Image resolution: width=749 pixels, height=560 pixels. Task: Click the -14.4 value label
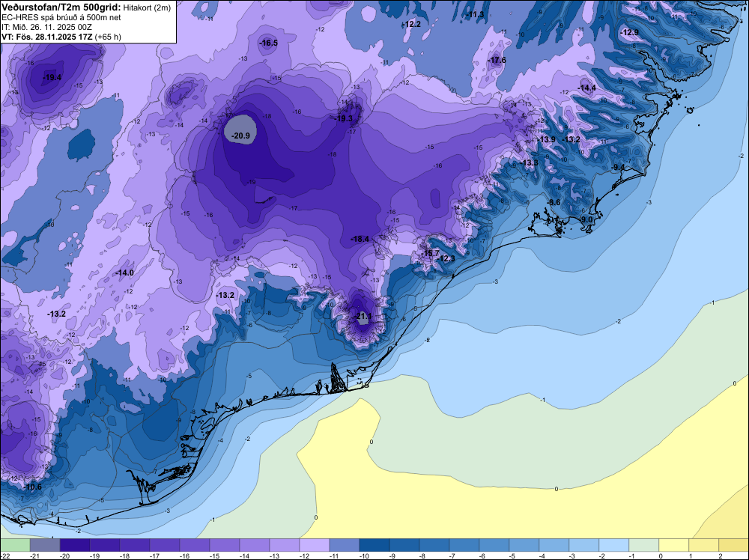point(587,88)
